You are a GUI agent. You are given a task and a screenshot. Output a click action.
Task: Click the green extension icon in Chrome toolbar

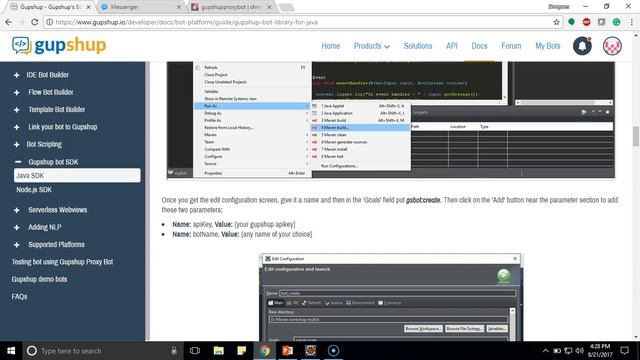(x=571, y=22)
